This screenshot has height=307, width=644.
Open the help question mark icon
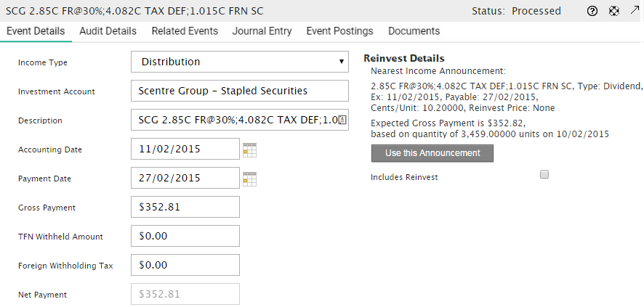592,11
